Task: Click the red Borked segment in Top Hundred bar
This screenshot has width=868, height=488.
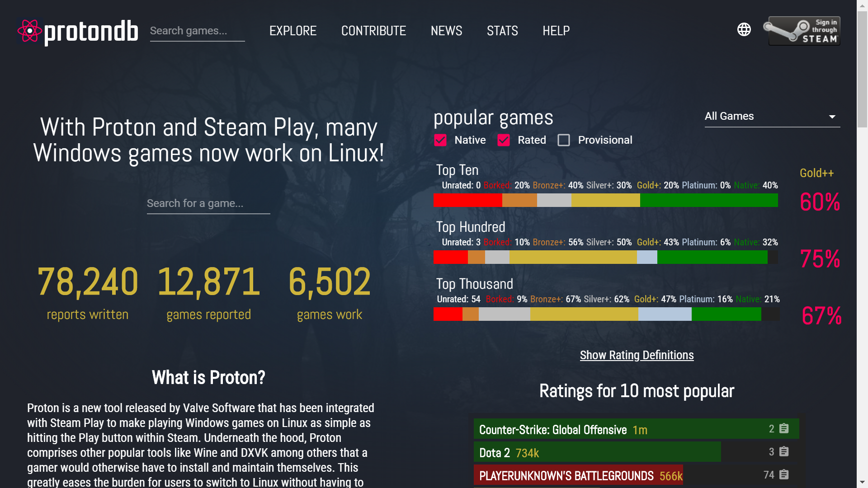Action: tap(451, 257)
